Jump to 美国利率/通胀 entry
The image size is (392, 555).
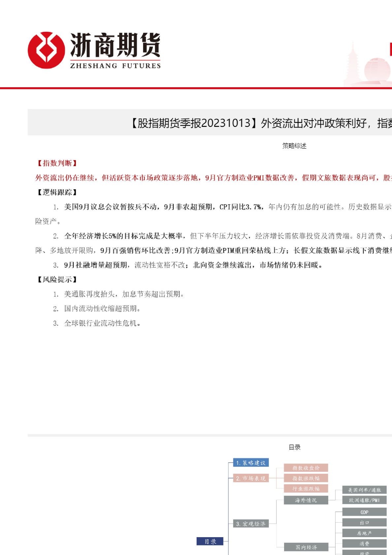pos(364,490)
